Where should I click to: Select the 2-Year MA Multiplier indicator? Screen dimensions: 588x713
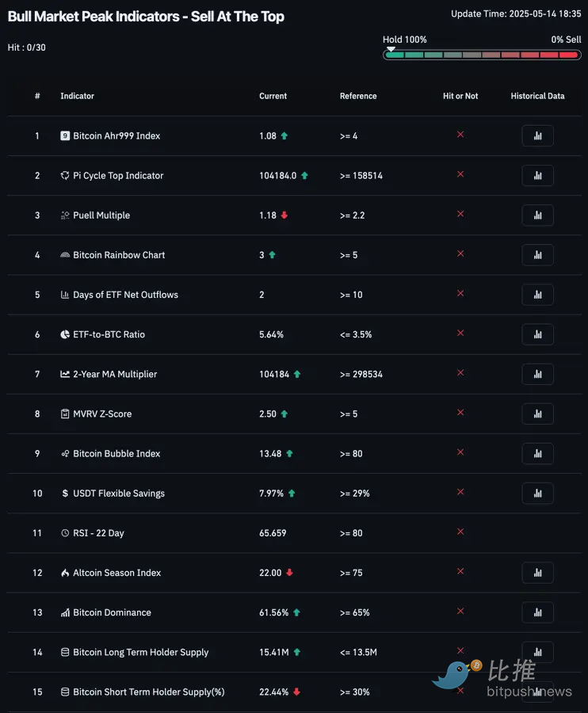pyautogui.click(x=115, y=374)
